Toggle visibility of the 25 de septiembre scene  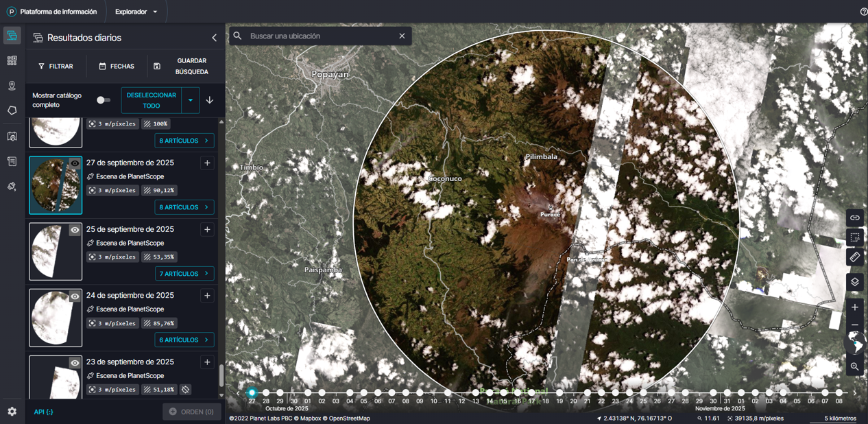(x=74, y=230)
